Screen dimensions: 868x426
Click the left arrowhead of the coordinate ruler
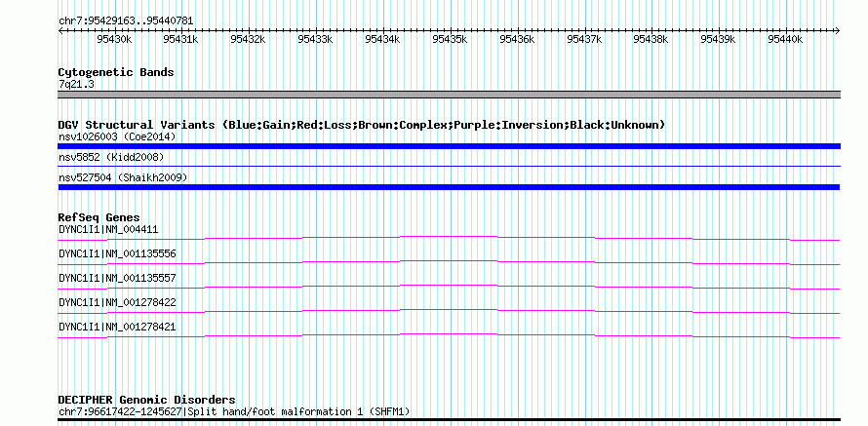pos(60,30)
